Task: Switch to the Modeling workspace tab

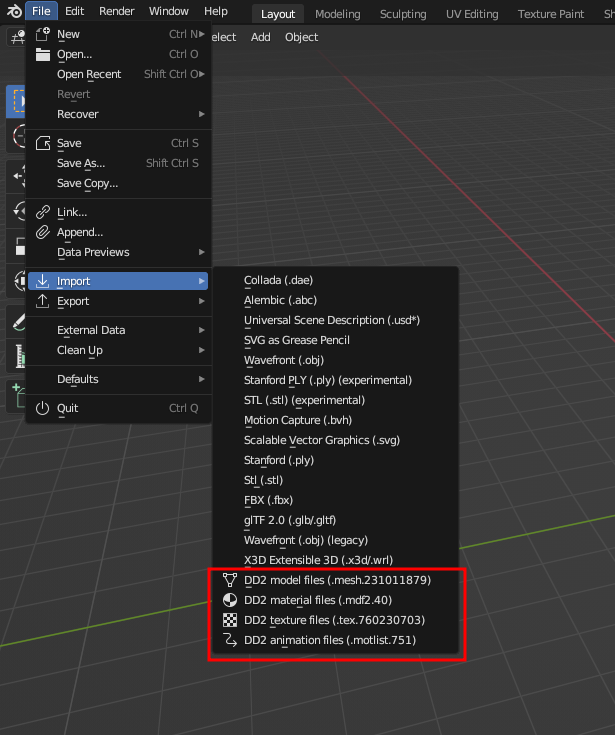Action: pos(338,14)
